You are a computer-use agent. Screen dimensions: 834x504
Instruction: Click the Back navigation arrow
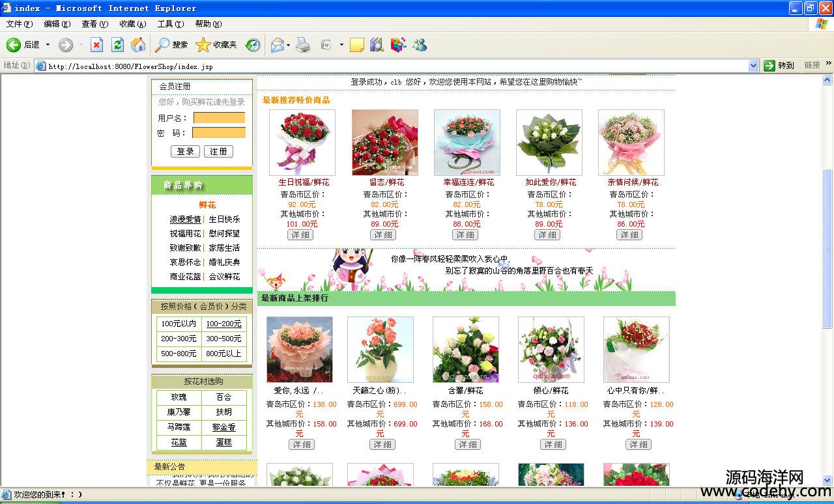[14, 44]
